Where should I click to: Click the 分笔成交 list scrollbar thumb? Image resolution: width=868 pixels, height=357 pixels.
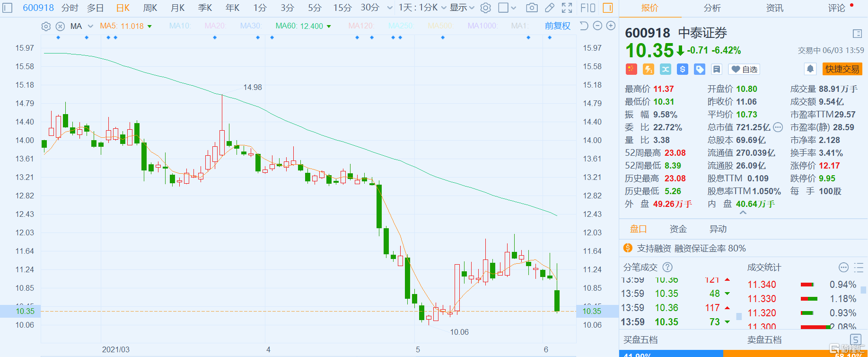point(739,316)
